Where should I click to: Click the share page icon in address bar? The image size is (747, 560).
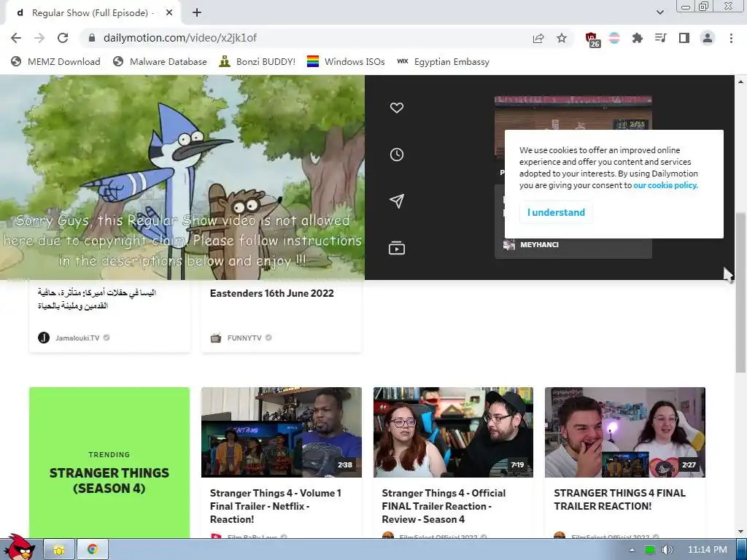click(x=538, y=38)
